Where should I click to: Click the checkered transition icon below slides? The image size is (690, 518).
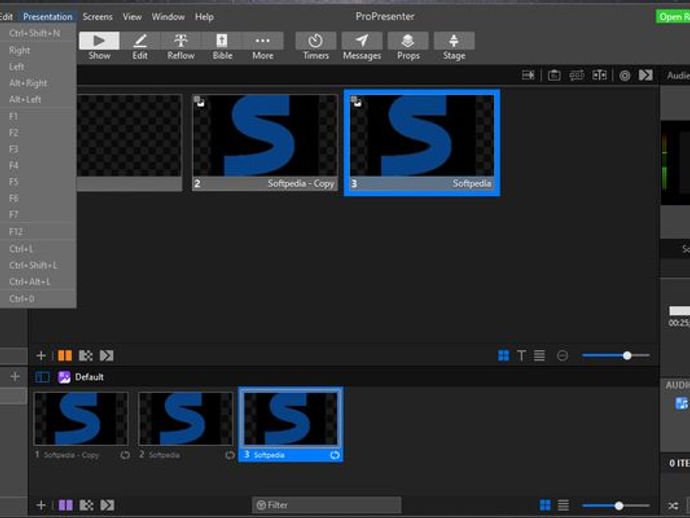[85, 356]
